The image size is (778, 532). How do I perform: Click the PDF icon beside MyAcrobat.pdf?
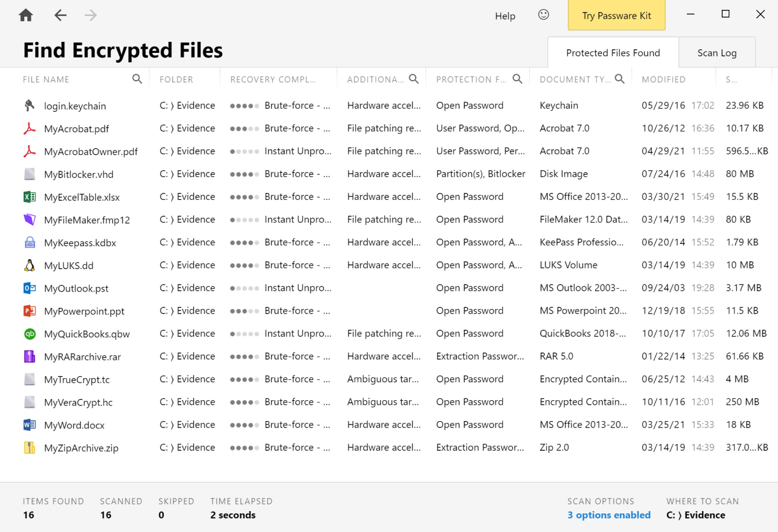pyautogui.click(x=30, y=128)
